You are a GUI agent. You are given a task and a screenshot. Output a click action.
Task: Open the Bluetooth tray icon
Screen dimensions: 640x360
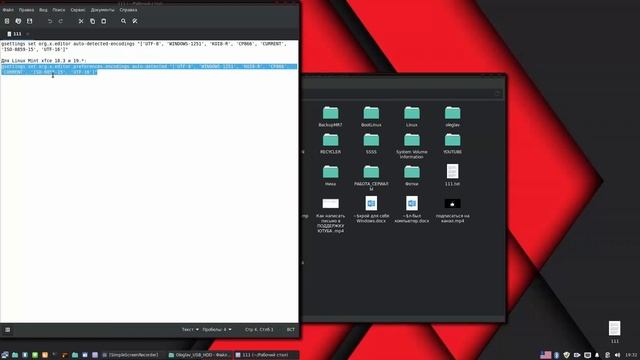(556, 355)
